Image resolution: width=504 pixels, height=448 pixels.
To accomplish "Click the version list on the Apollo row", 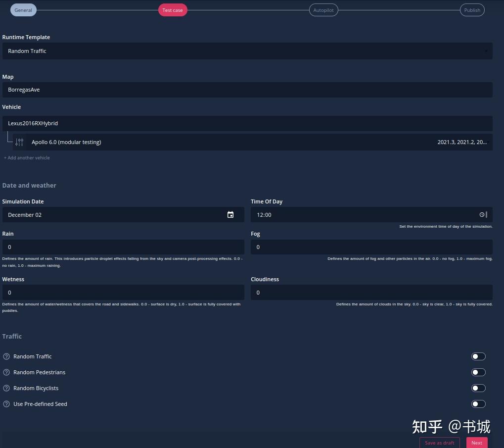I will click(x=462, y=142).
